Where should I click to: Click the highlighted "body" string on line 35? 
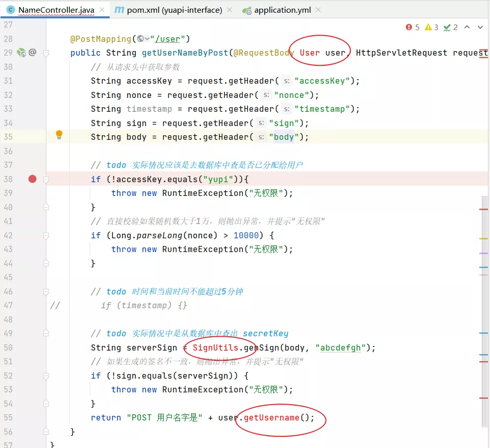pyautogui.click(x=284, y=137)
